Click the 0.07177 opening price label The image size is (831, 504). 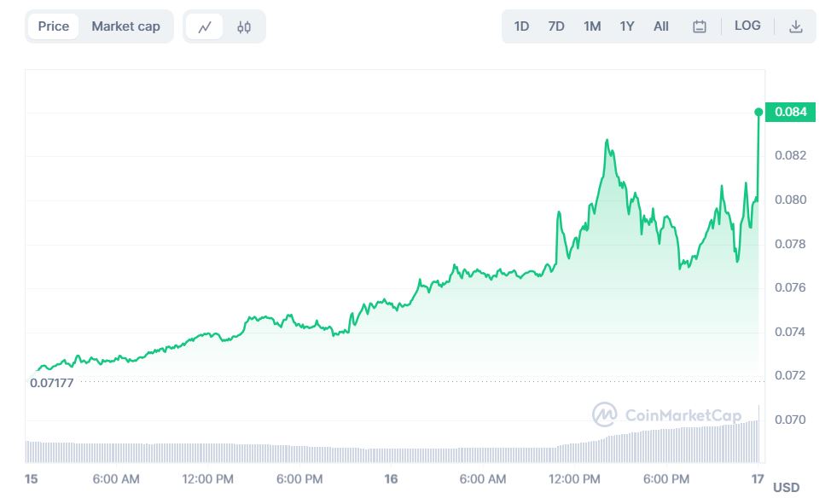coord(52,383)
